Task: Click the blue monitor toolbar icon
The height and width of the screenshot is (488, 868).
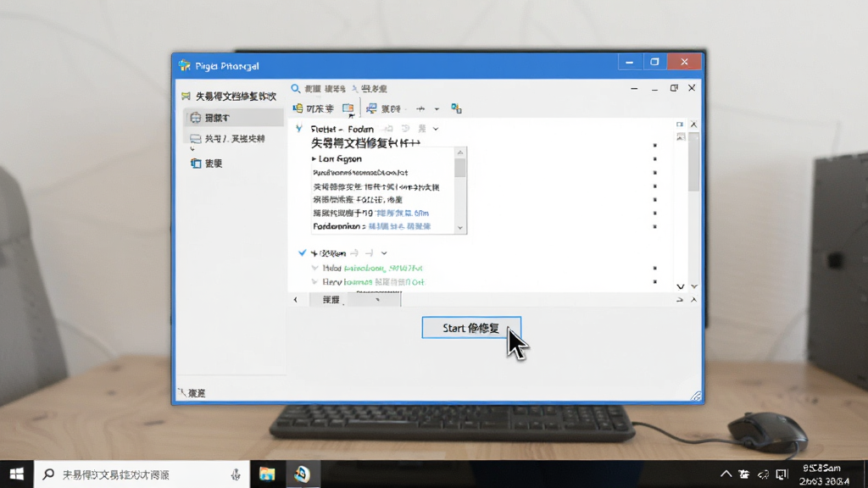Action: (x=371, y=108)
